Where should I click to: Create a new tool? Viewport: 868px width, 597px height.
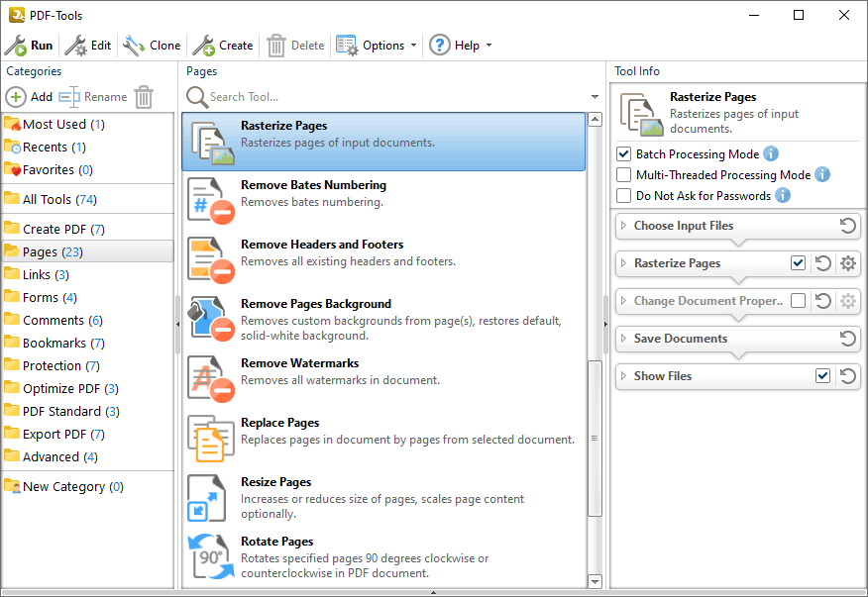click(223, 46)
